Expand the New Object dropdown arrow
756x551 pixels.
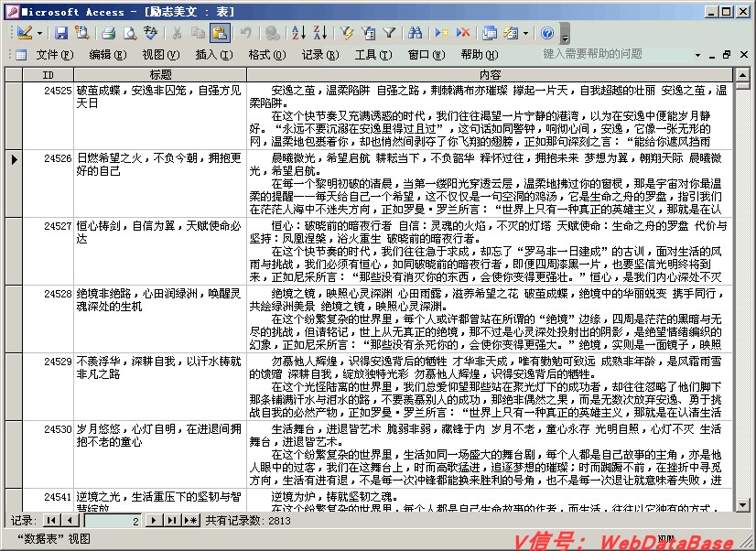click(x=525, y=33)
